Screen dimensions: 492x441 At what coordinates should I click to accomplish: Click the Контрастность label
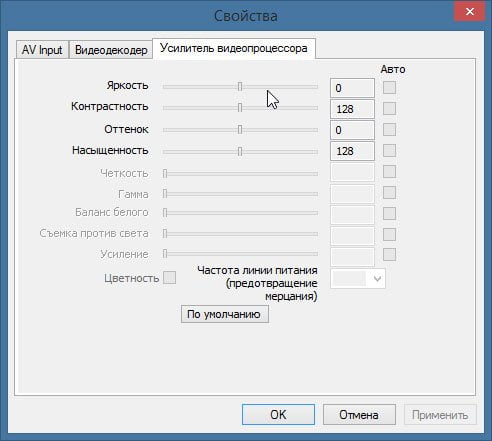tap(110, 107)
